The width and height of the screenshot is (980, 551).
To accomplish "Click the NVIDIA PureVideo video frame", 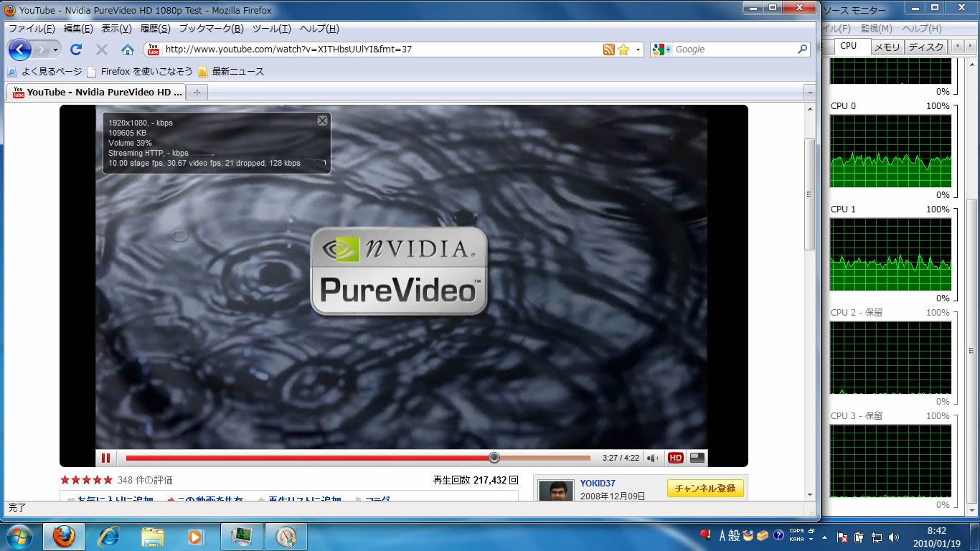I will [401, 278].
